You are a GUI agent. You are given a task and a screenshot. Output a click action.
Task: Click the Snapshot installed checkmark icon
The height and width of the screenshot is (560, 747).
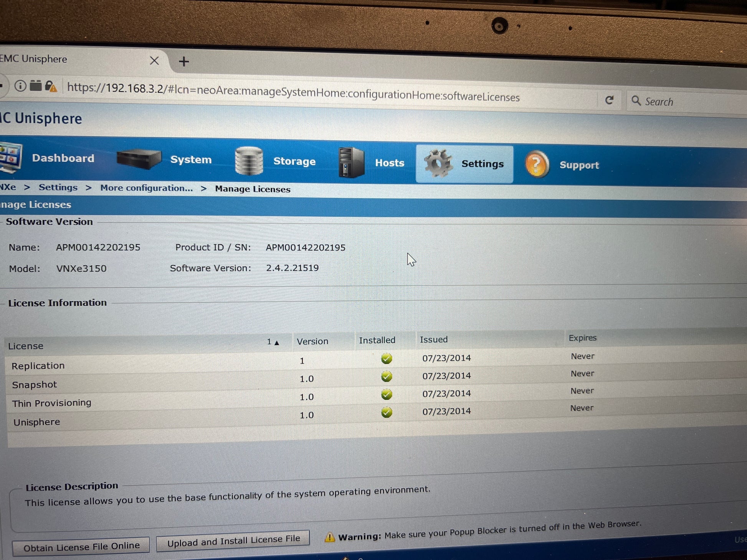tap(387, 377)
